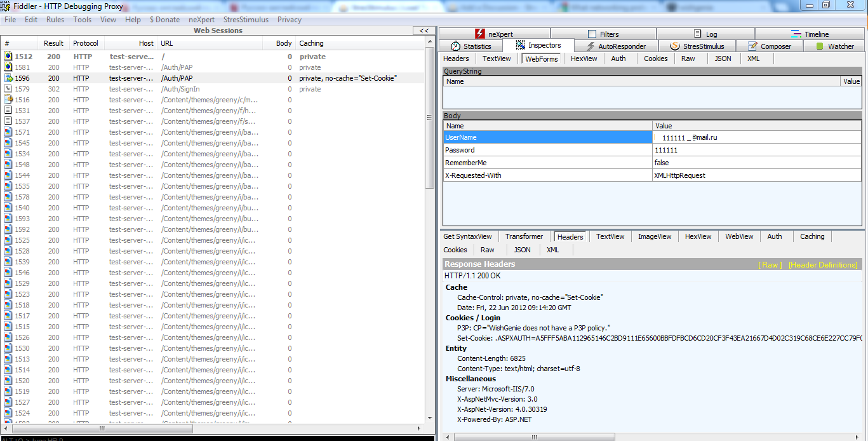Select the UserName row in Body grid

(x=652, y=137)
